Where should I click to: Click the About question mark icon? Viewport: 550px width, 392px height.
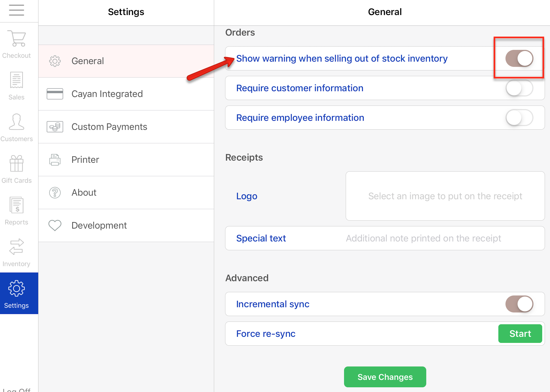click(x=55, y=193)
